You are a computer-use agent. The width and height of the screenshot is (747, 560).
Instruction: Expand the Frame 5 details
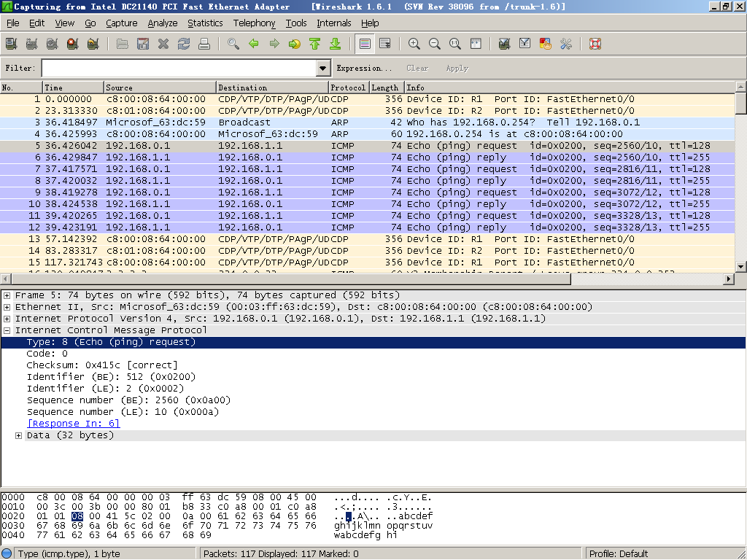click(7, 295)
